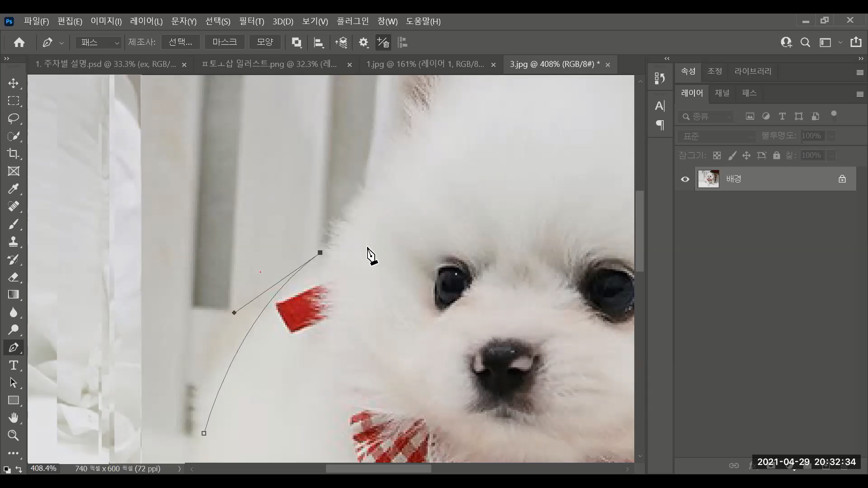The height and width of the screenshot is (488, 868).
Task: Open path arrangement options
Action: (341, 42)
